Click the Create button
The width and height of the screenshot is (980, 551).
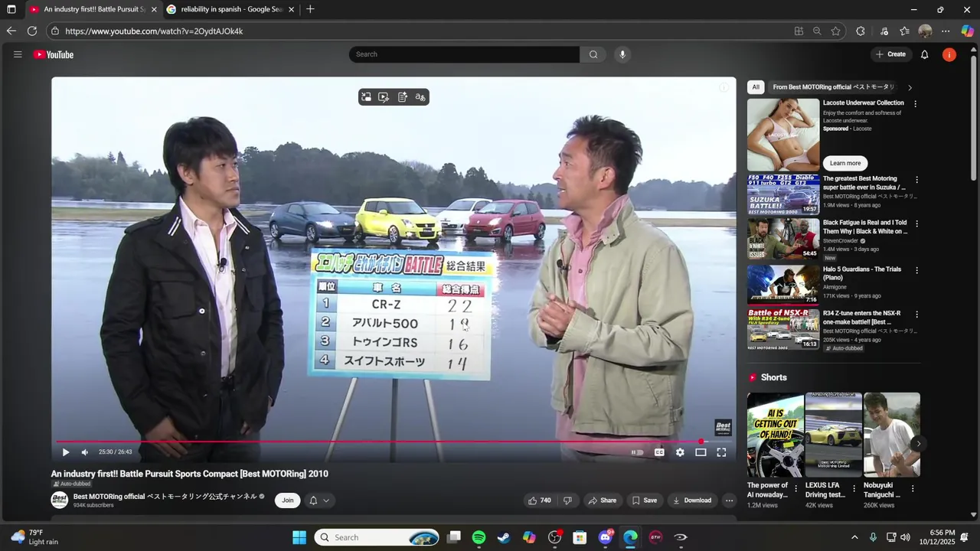coord(891,54)
